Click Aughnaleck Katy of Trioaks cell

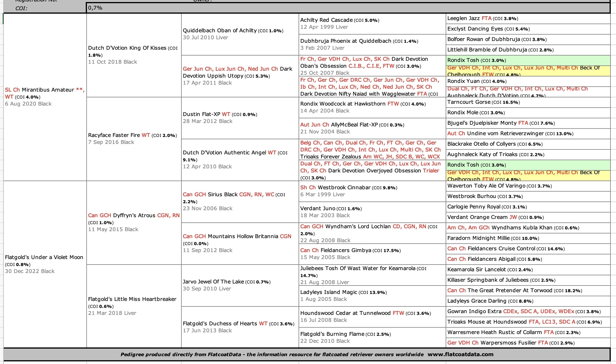click(528, 155)
